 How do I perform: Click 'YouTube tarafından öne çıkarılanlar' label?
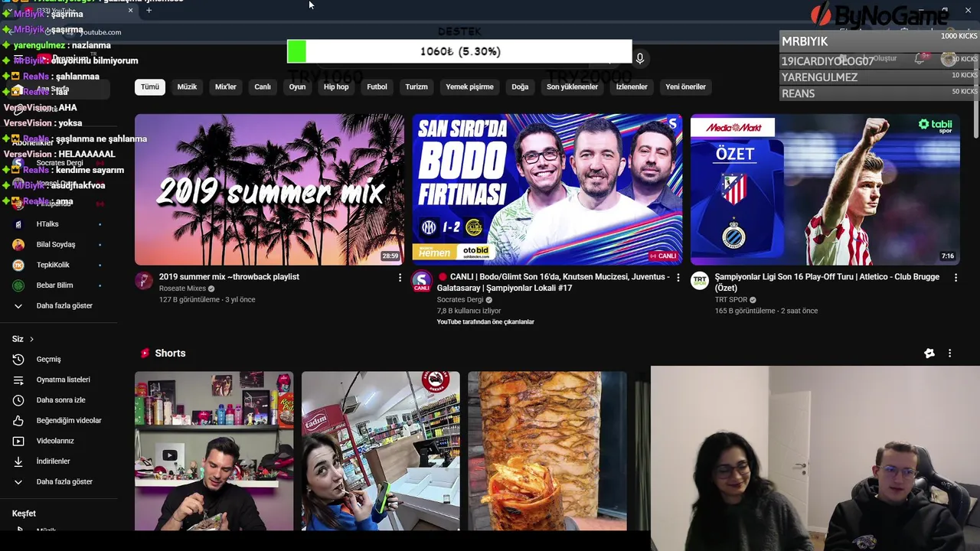pyautogui.click(x=485, y=322)
